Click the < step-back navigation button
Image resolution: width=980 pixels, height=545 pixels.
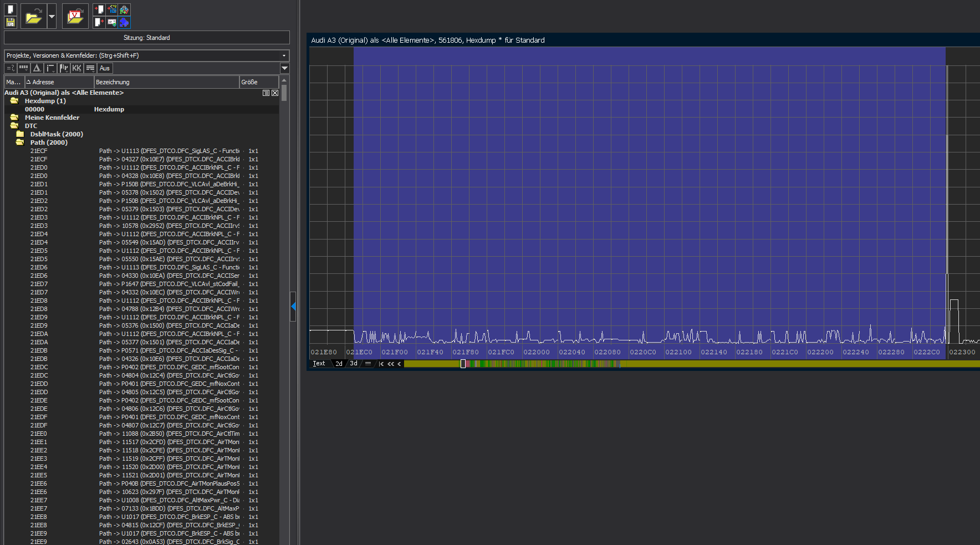399,364
